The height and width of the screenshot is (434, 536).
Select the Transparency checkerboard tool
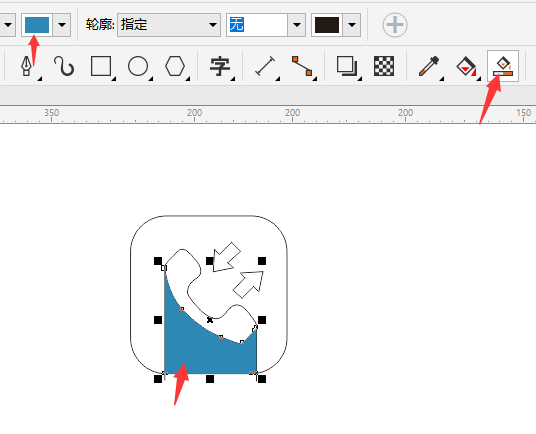[x=384, y=66]
